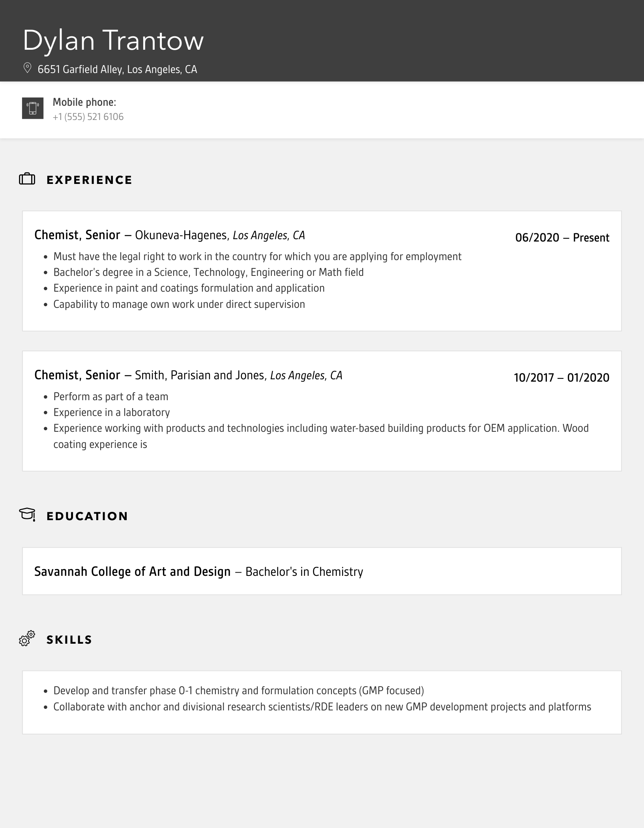
Task: Click the 10/2017 – 01/2020 date range
Action: click(561, 378)
